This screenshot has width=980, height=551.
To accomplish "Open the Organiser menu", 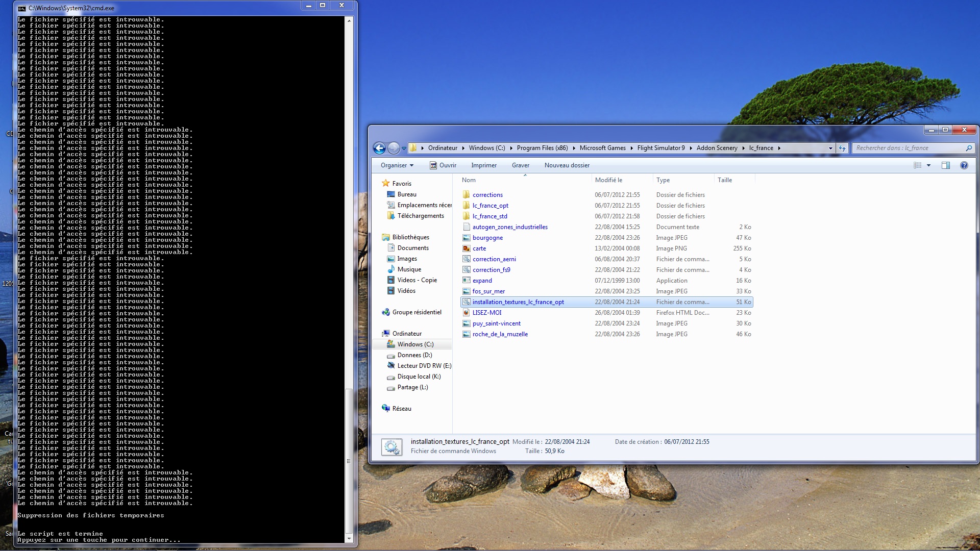I will tap(397, 165).
